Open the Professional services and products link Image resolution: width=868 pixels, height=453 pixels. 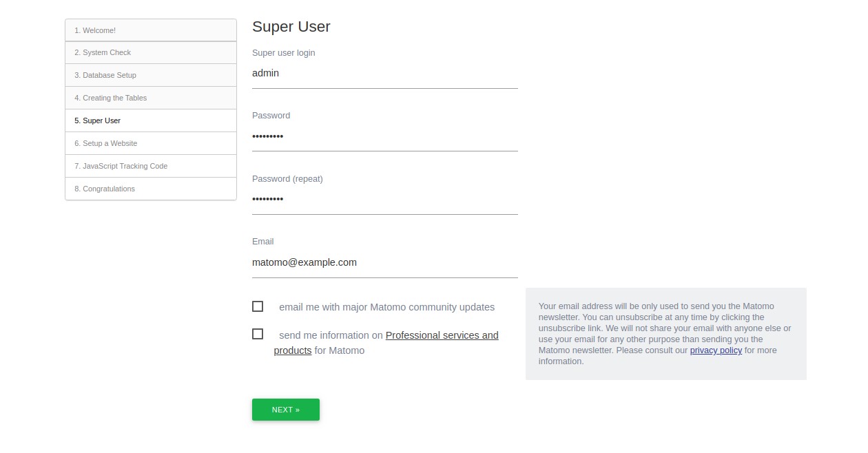[386, 343]
